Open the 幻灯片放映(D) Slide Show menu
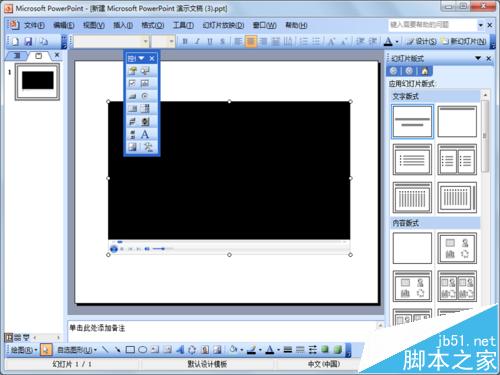The image size is (500, 375). click(x=223, y=25)
